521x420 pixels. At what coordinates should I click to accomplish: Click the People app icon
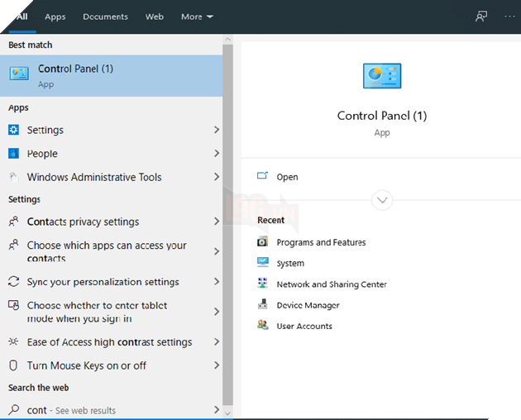13,154
